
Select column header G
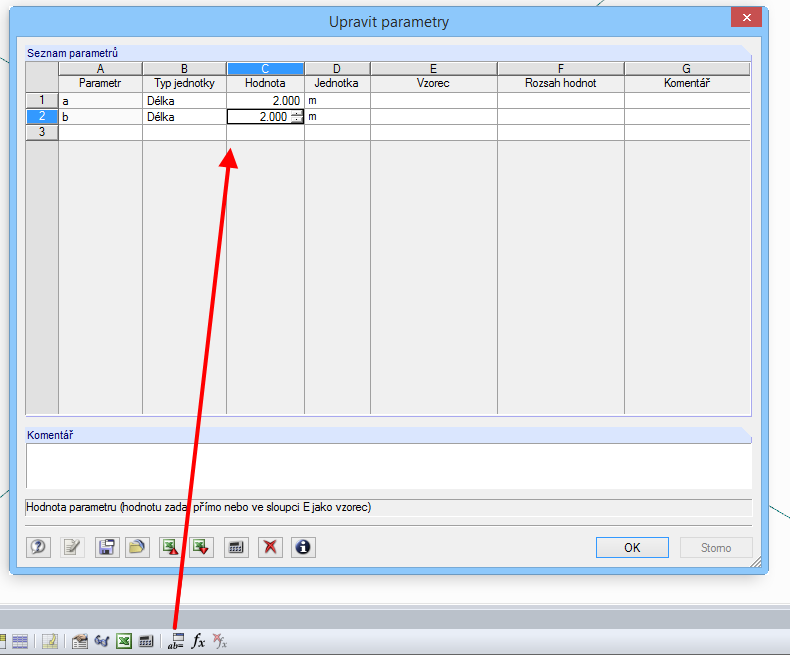pos(687,69)
